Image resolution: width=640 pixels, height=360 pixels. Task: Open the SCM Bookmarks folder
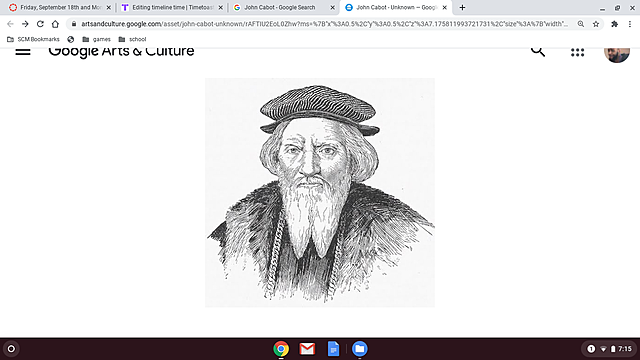coord(33,39)
